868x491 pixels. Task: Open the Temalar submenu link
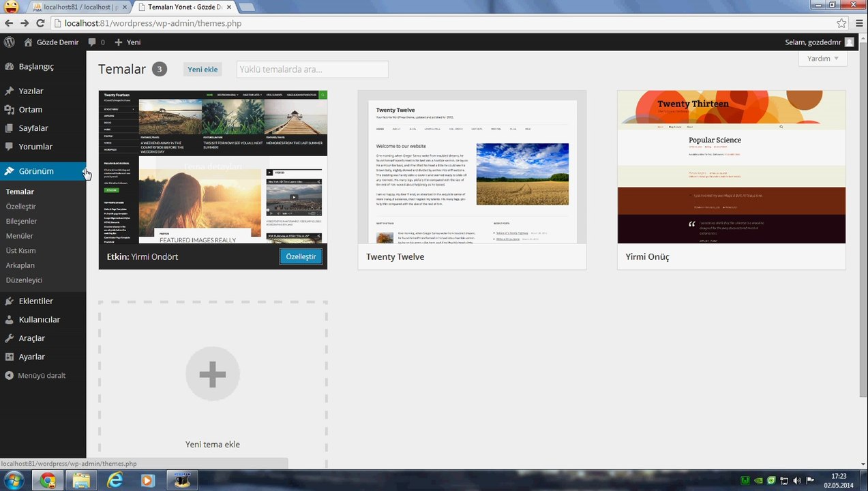[20, 192]
